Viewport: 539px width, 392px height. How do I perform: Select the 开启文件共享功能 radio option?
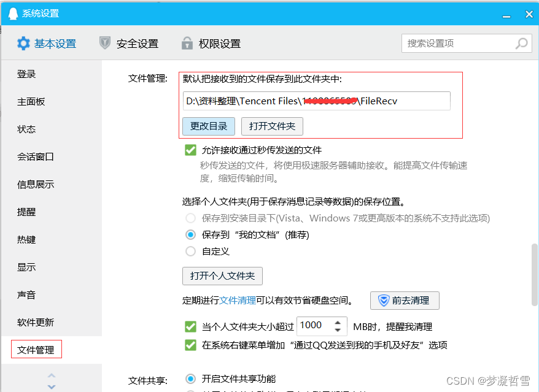[190, 379]
